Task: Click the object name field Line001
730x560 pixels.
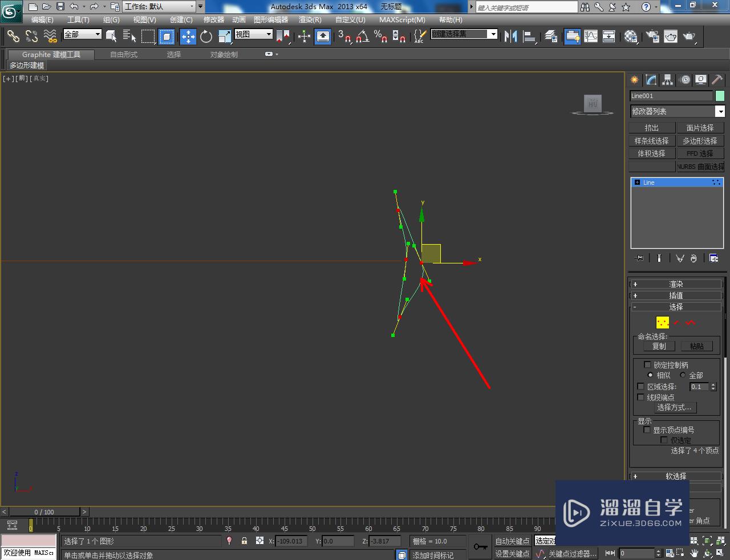Action: pyautogui.click(x=671, y=96)
